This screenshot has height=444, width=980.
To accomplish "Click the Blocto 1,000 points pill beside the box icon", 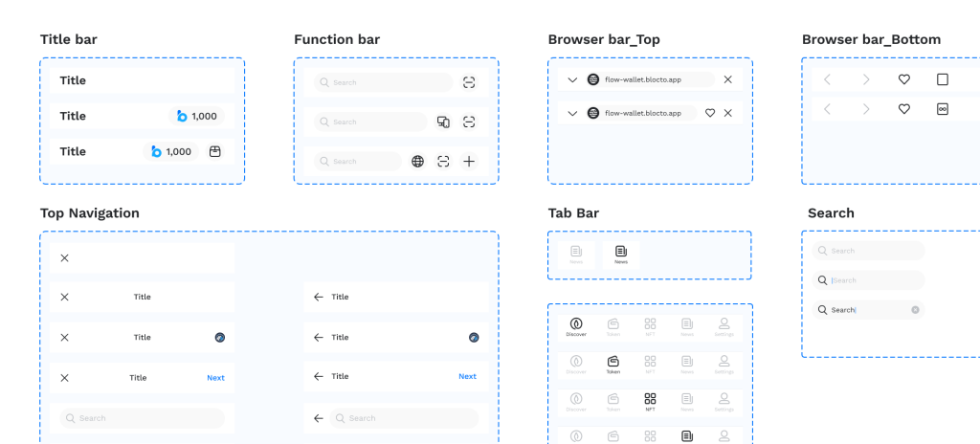I will tap(171, 151).
